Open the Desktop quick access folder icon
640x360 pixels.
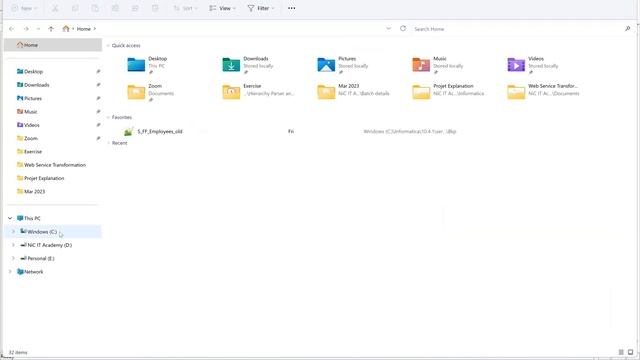coord(136,64)
